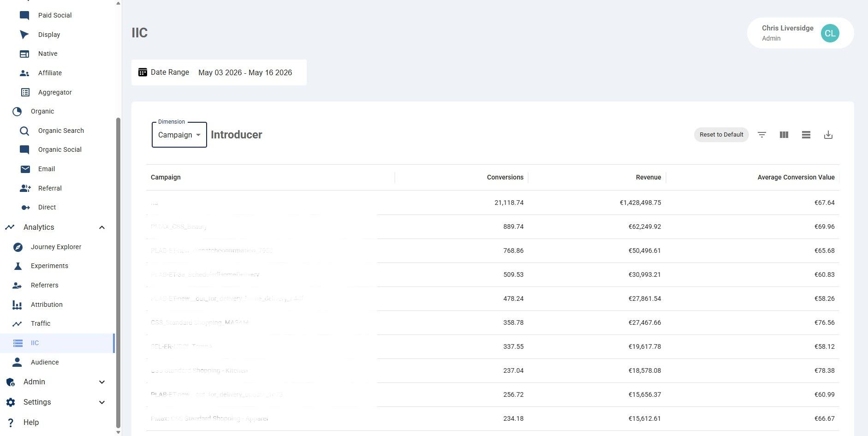The image size is (868, 436).
Task: Expand the Settings section
Action: 102,402
